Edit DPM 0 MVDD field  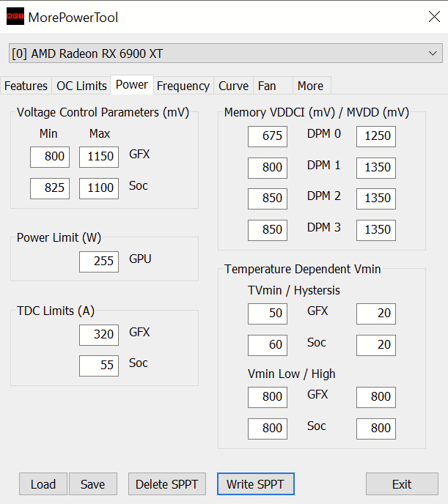coord(376,136)
